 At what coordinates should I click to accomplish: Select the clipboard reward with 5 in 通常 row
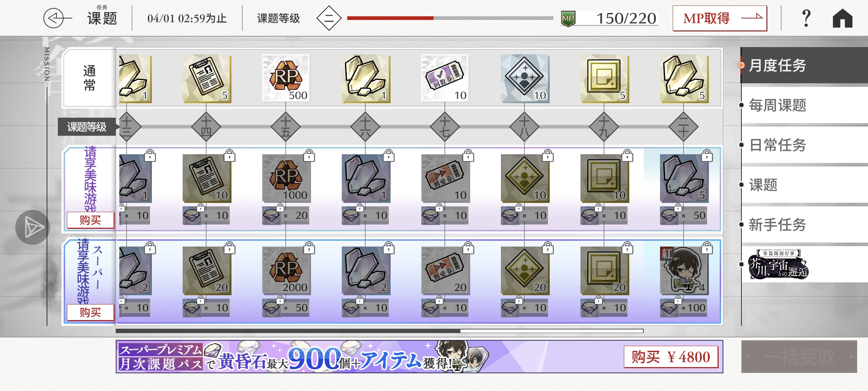pyautogui.click(x=207, y=78)
